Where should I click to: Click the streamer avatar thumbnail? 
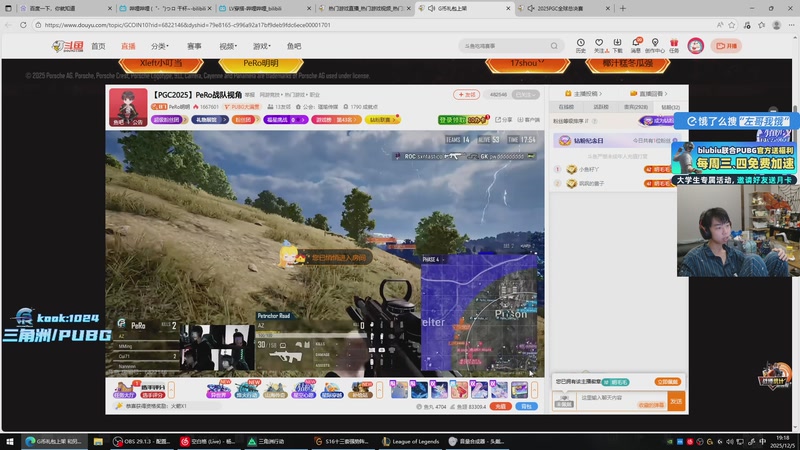[128, 106]
